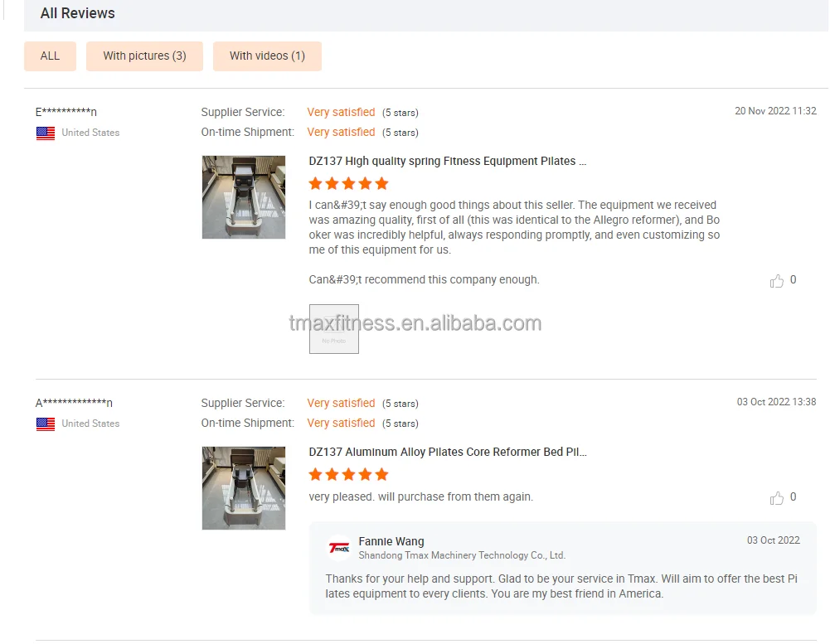The height and width of the screenshot is (644, 830).
Task: Click the US flag beside A***n
Action: pyautogui.click(x=46, y=424)
